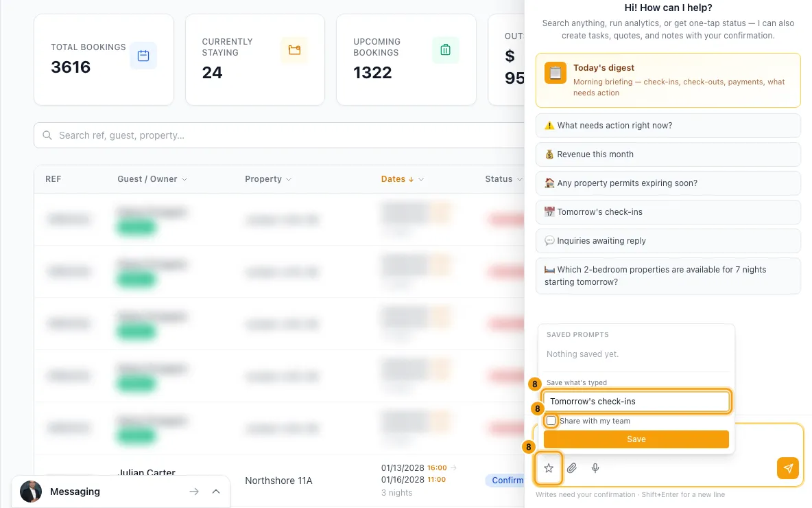
Task: Click the 3 nights text
Action: (x=396, y=492)
